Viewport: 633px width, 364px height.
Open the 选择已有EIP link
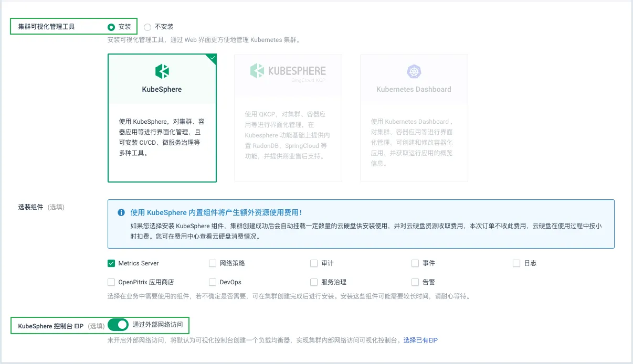click(x=420, y=340)
